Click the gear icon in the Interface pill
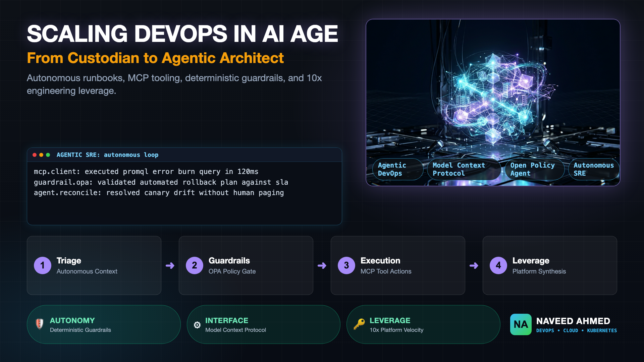This screenshot has width=644, height=362. [197, 325]
